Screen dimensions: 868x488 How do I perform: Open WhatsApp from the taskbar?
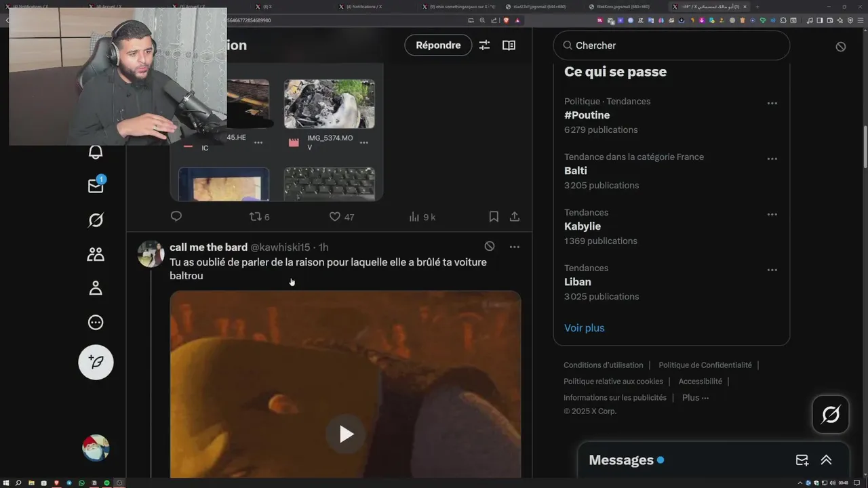(81, 483)
